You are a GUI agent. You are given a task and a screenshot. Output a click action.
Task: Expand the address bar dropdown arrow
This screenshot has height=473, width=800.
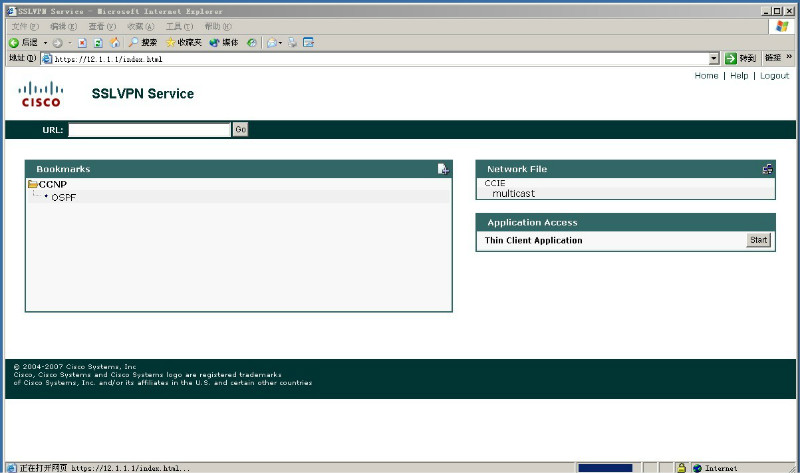[x=714, y=59]
